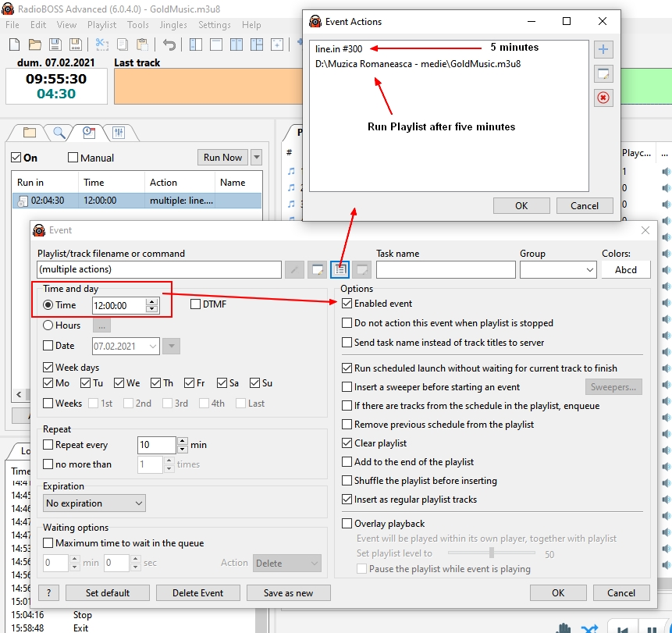Tick the DTMF checkbox
Image resolution: width=672 pixels, height=633 pixels.
point(195,304)
